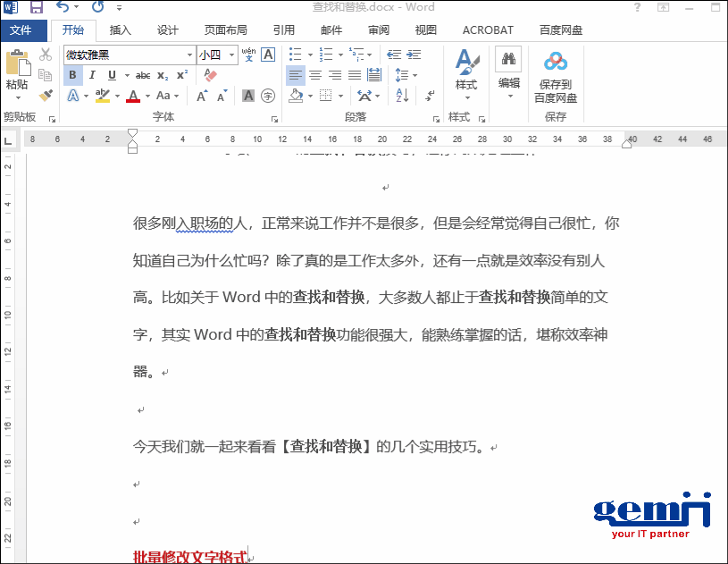Click the Save icon in quick access toolbar
The width and height of the screenshot is (728, 564).
click(x=37, y=8)
